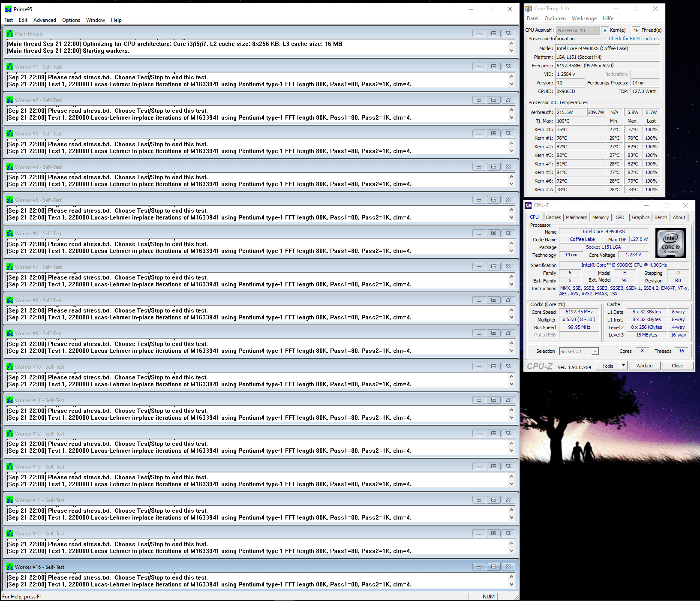700x601 pixels.
Task: Open the Socket #1 selection dropdown in CPU-Z
Action: click(x=579, y=352)
